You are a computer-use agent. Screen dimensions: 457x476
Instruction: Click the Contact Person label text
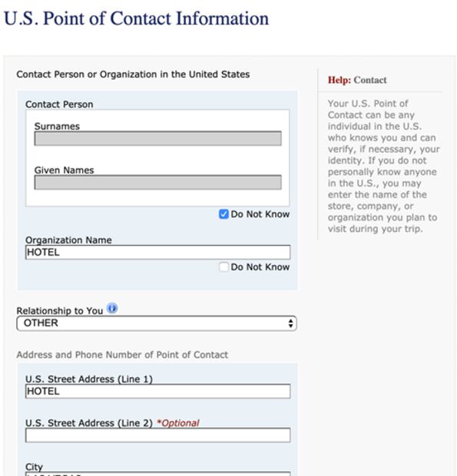pyautogui.click(x=59, y=104)
